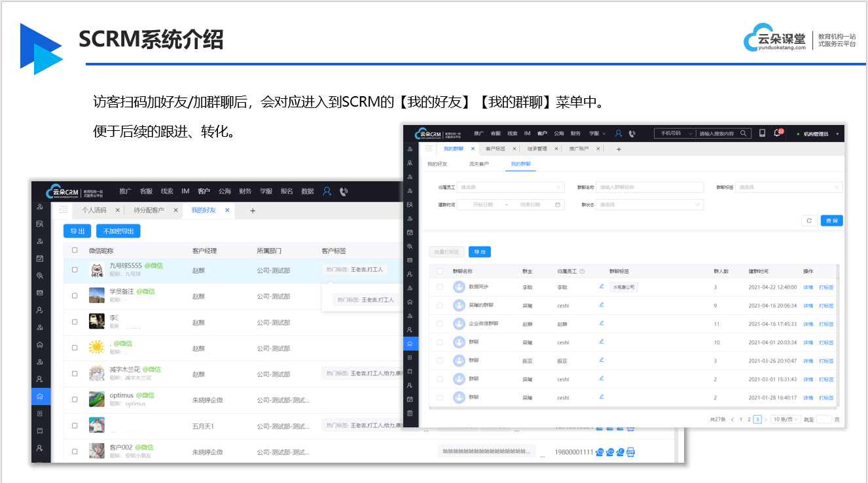The image size is (868, 483).
Task: Click the mobile device icon in the right window header
Action: tap(762, 133)
